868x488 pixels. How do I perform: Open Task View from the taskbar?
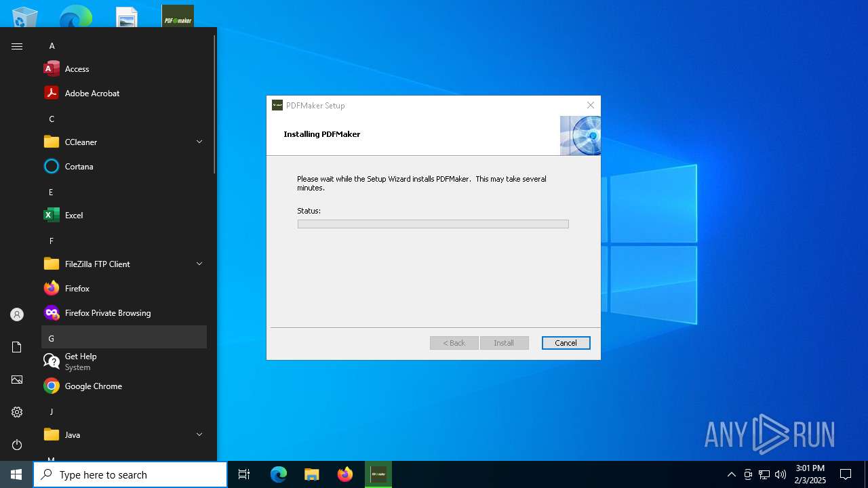coord(244,474)
